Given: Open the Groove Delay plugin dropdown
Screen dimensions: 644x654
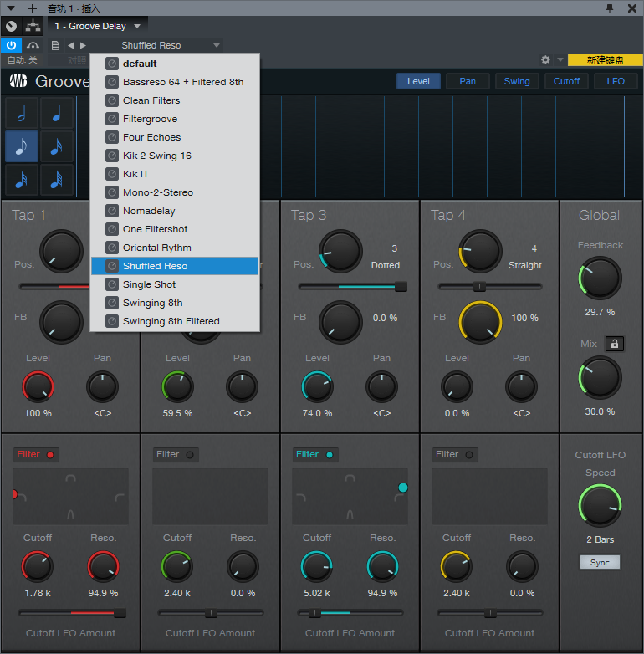Looking at the screenshot, I should [x=98, y=26].
